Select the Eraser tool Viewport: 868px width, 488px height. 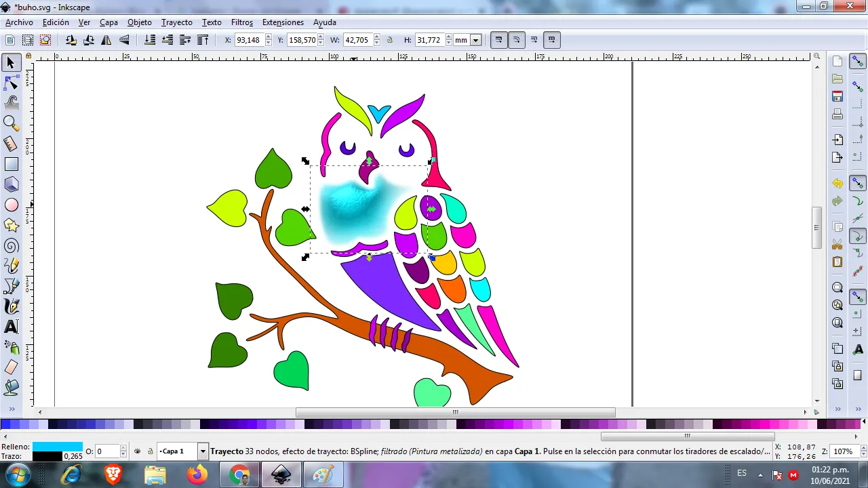point(11,367)
